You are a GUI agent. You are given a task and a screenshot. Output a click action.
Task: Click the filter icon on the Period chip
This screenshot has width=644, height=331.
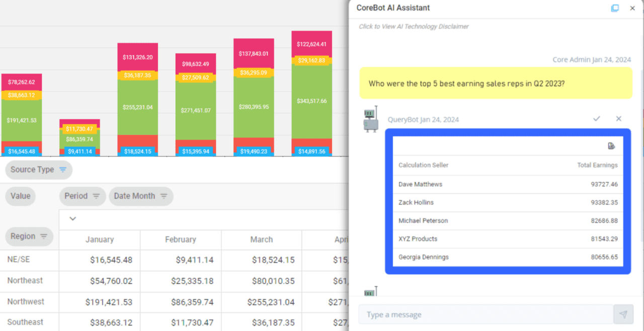(x=96, y=196)
